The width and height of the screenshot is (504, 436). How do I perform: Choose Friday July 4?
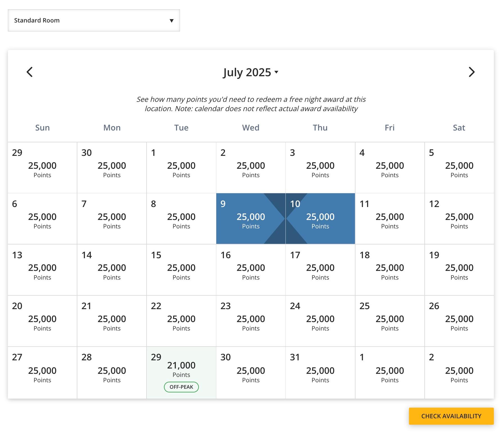click(x=390, y=168)
